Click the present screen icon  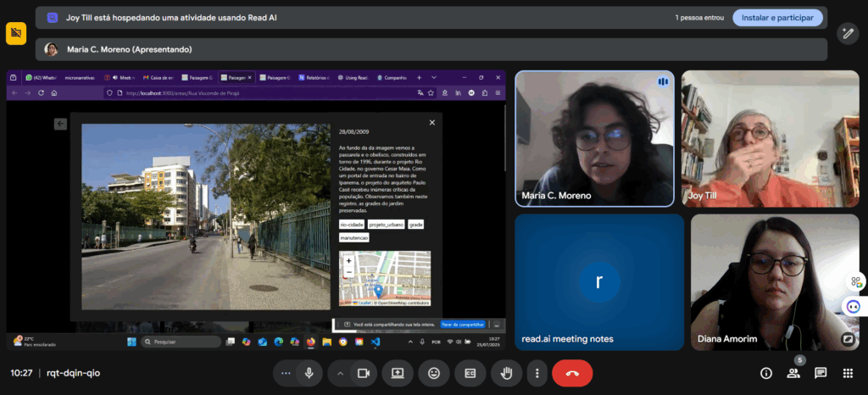pos(398,373)
